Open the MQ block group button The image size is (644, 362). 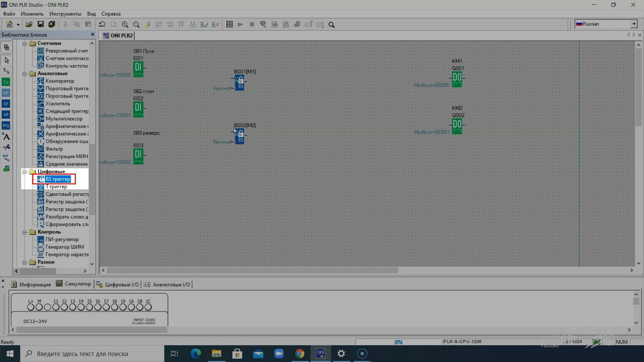pyautogui.click(x=6, y=125)
